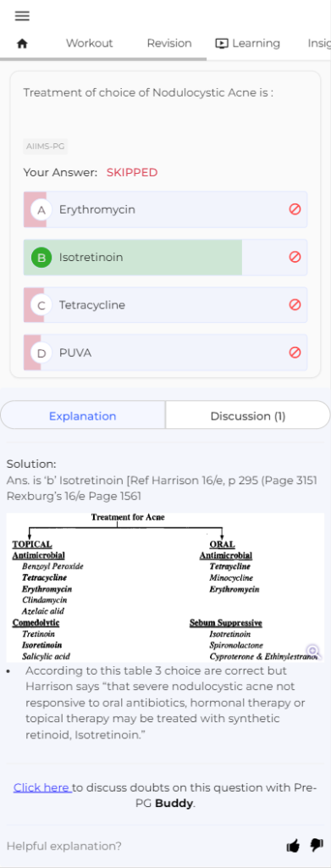Select option A Erythromycin
Viewport: 331px width, 868px height.
[165, 210]
